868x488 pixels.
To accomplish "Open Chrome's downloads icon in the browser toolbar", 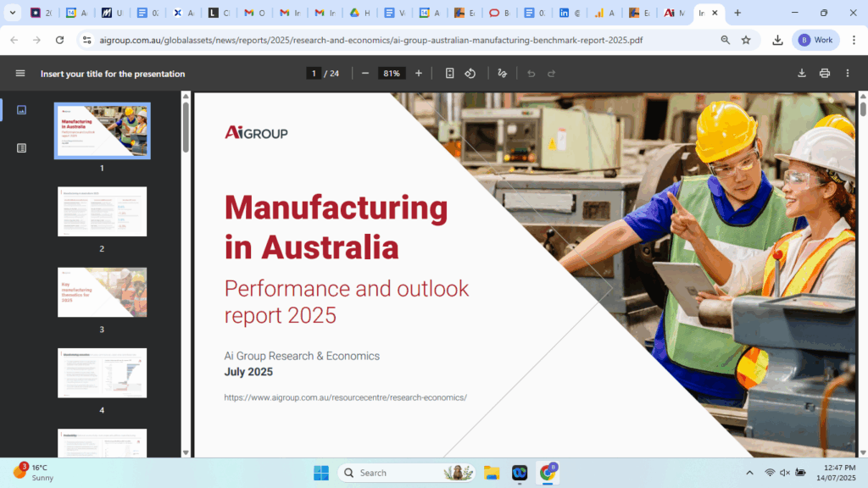I will tap(778, 40).
